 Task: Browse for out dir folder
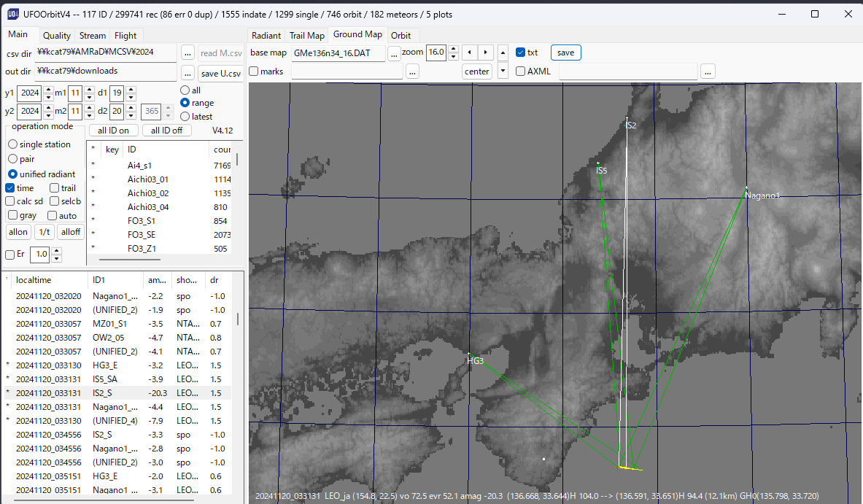[187, 72]
